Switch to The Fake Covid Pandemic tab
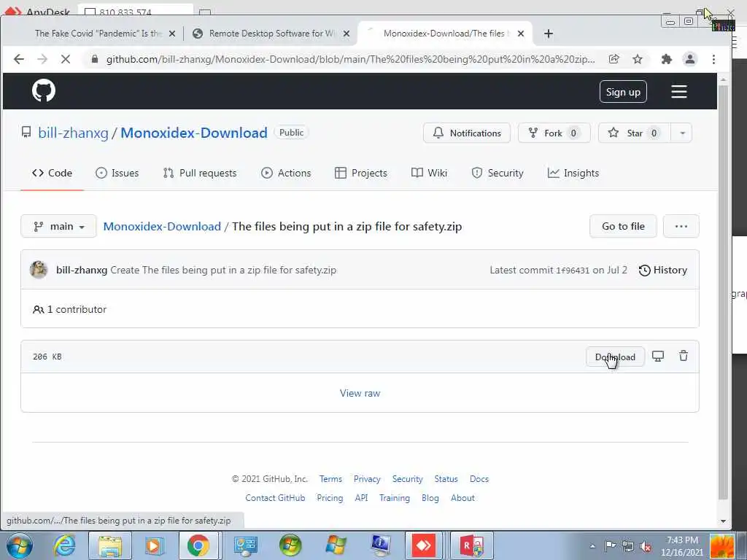The height and width of the screenshot is (560, 747). coord(98,34)
